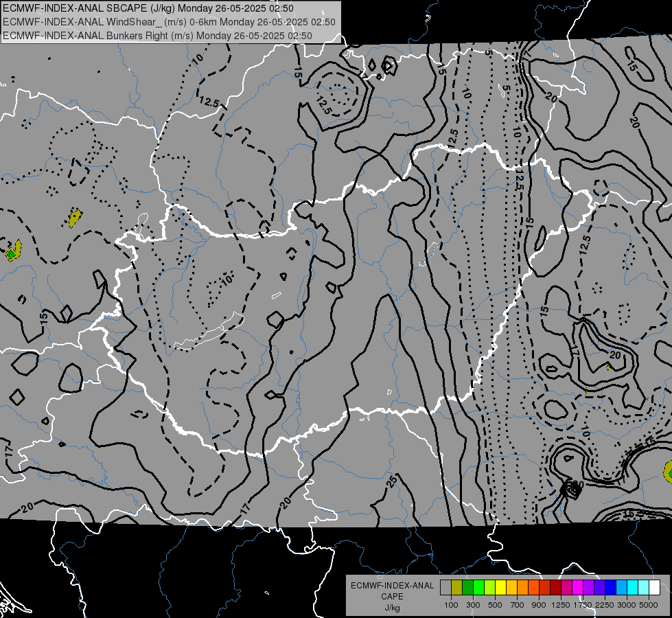Pick the pure yellow legend swatch

[500, 587]
